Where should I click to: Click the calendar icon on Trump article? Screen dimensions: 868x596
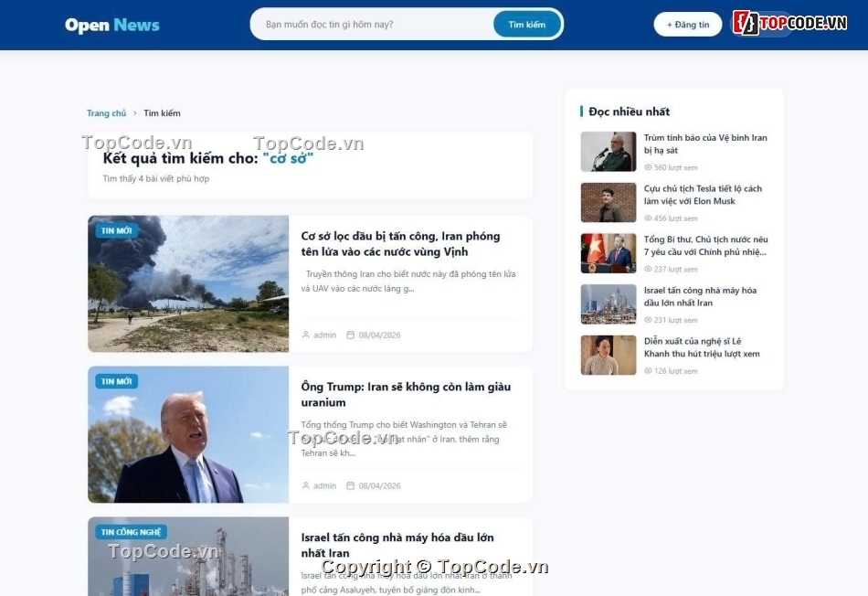coord(351,485)
